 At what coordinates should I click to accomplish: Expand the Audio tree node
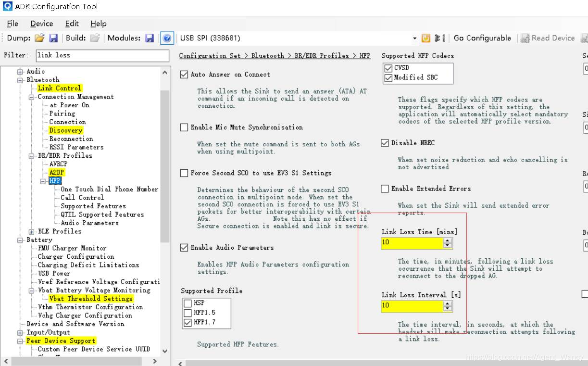coord(20,72)
